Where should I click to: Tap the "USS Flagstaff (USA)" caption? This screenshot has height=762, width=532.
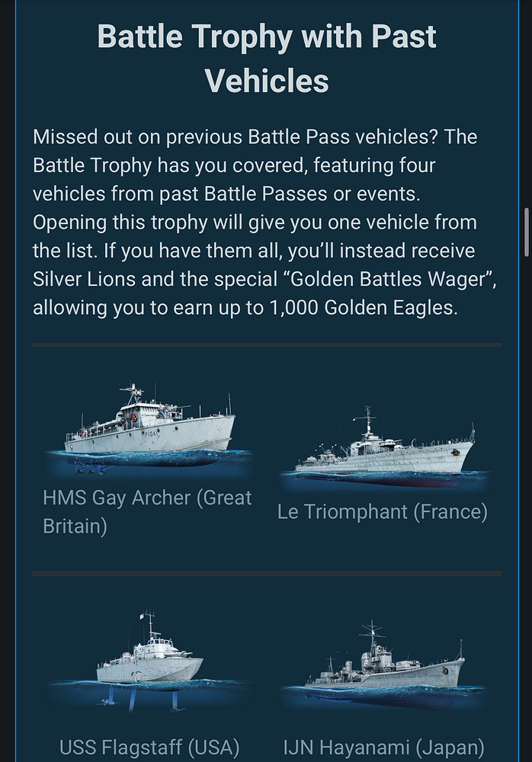[149, 747]
